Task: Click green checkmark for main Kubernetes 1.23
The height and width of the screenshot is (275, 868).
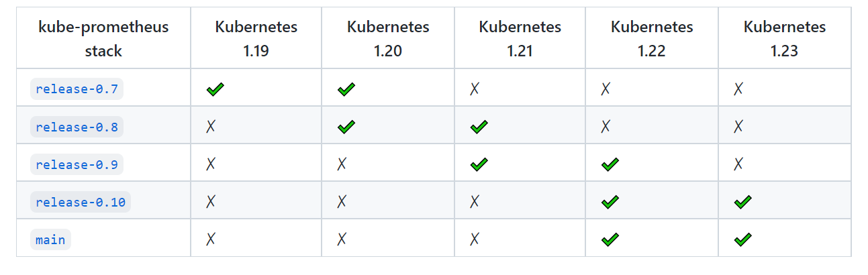Action: point(742,239)
